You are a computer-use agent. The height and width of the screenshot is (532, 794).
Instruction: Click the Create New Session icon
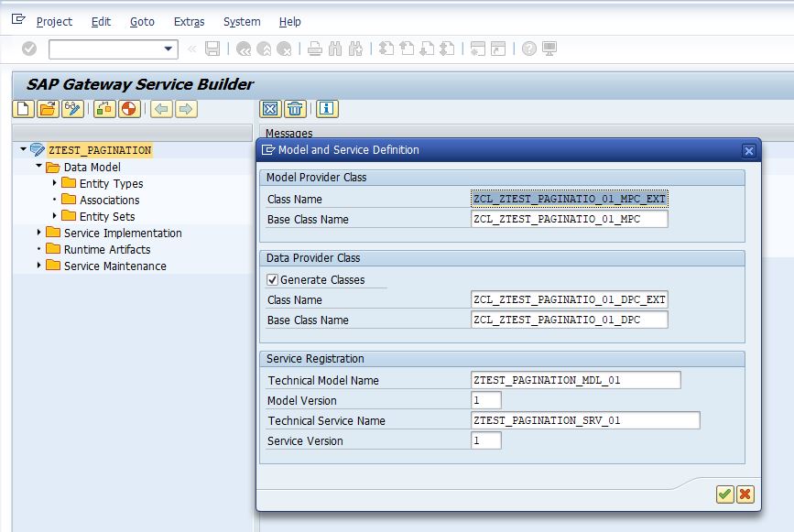(x=478, y=49)
